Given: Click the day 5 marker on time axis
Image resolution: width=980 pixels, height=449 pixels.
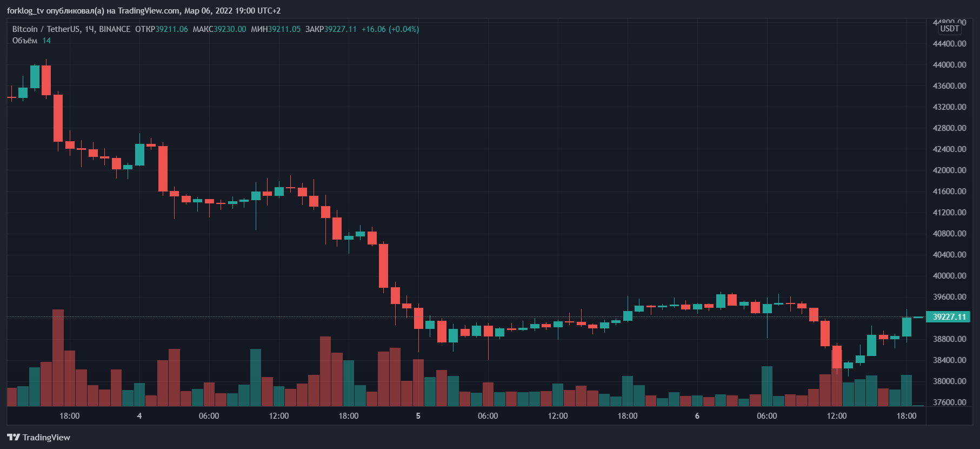Looking at the screenshot, I should (418, 416).
